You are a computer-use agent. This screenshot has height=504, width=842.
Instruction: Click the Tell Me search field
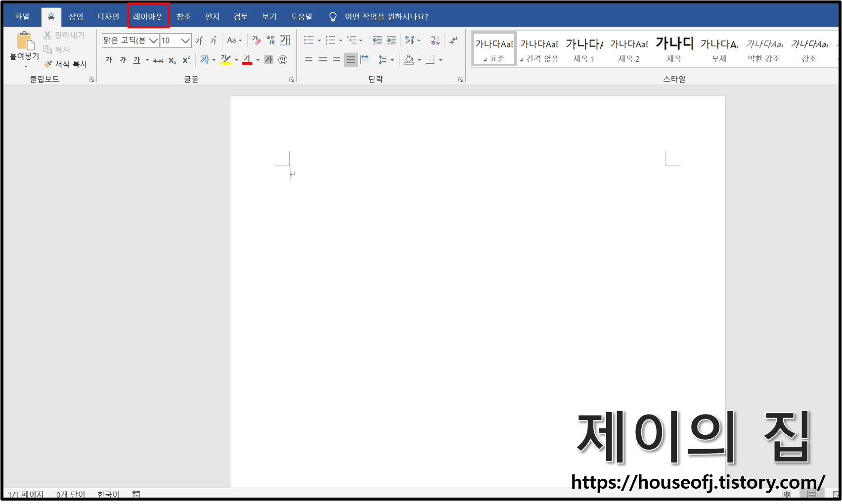click(x=386, y=17)
